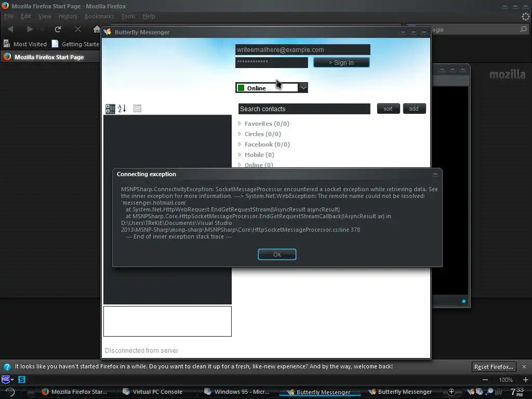Click the white text box above status bar
This screenshot has width=532, height=399.
pyautogui.click(x=167, y=321)
